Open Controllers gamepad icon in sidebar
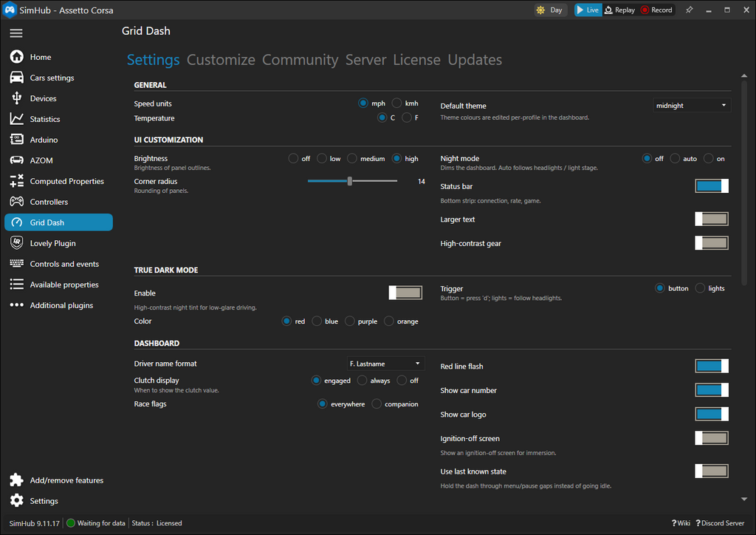This screenshot has width=756, height=535. 16,201
